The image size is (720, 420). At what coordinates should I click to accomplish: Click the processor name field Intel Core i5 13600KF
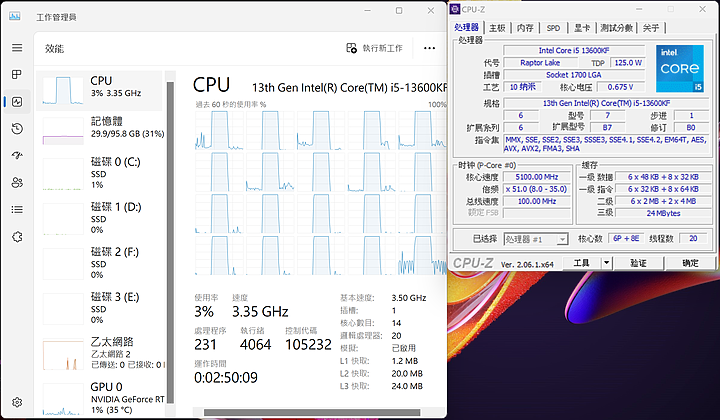[574, 50]
